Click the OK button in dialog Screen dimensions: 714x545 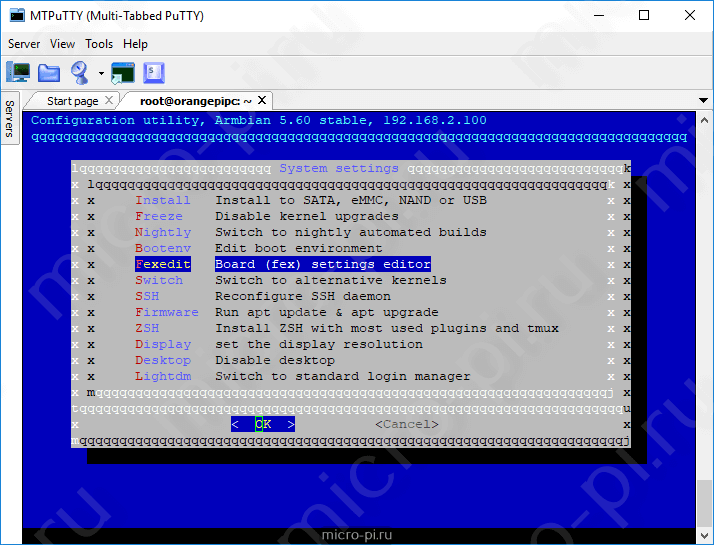click(x=263, y=424)
